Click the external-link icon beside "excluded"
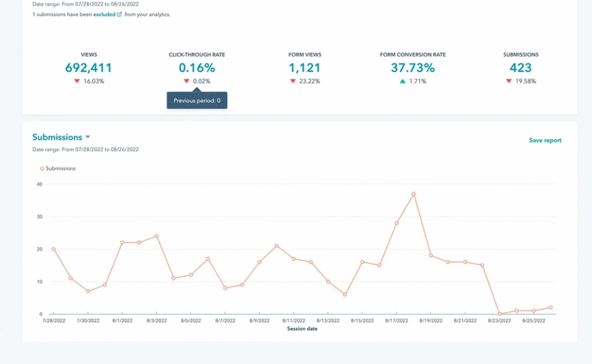Image resolution: width=592 pixels, height=364 pixels. click(119, 14)
